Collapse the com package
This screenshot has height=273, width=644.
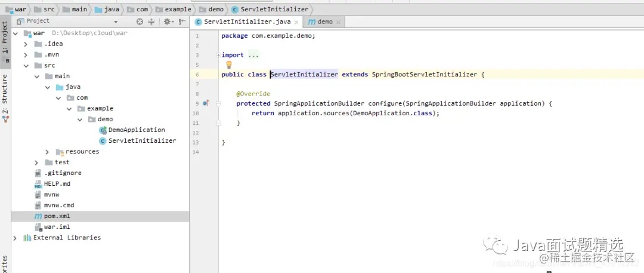click(x=58, y=97)
